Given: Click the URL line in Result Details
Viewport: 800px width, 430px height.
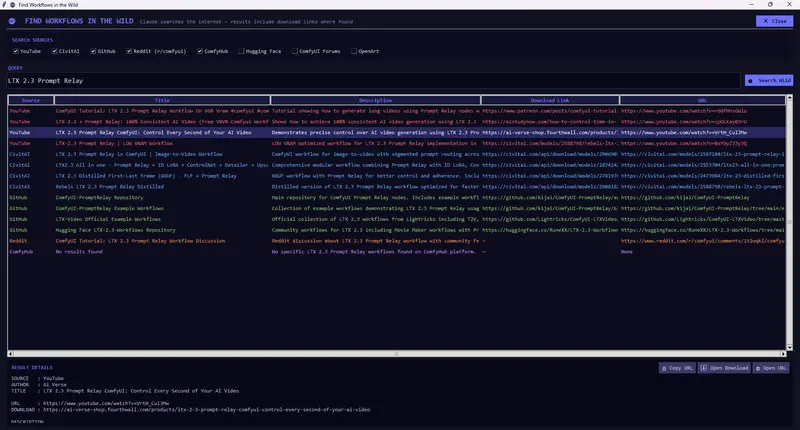Looking at the screenshot, I should (90, 403).
